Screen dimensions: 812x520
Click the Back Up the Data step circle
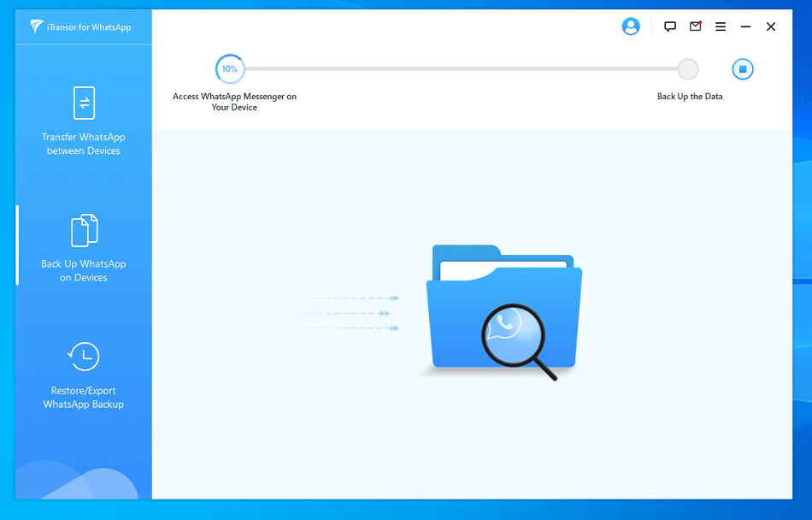(x=688, y=69)
